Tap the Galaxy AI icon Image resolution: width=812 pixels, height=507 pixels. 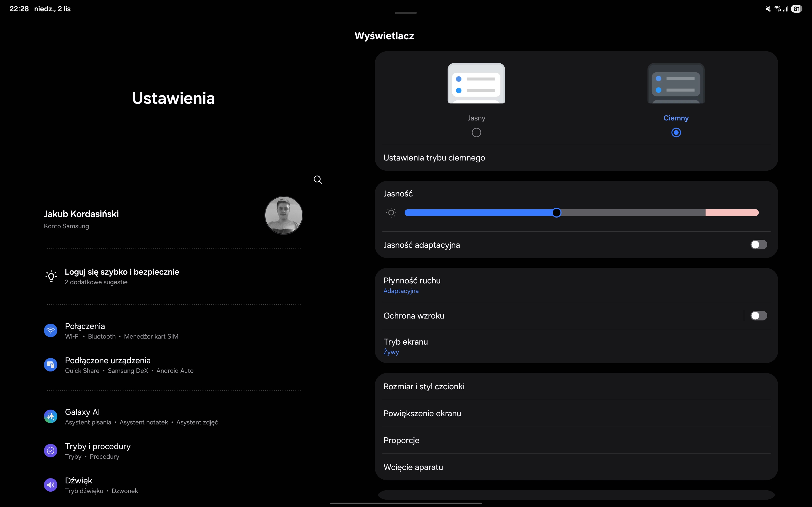pos(51,416)
